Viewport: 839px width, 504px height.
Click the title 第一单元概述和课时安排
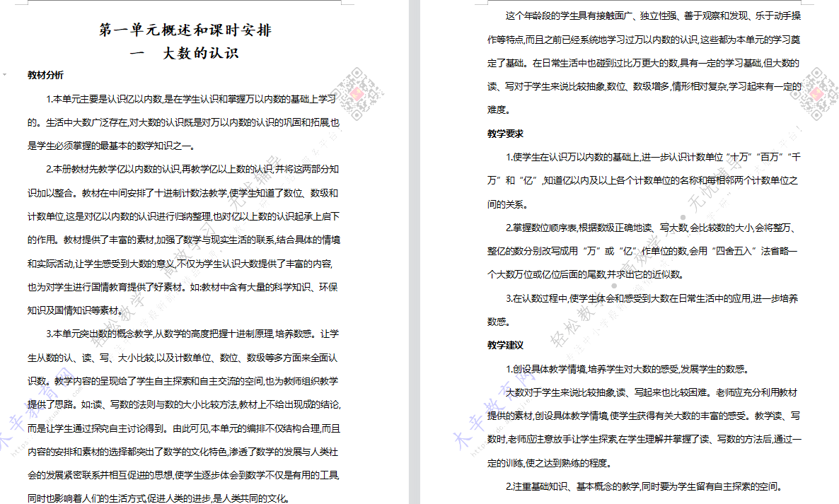point(185,30)
